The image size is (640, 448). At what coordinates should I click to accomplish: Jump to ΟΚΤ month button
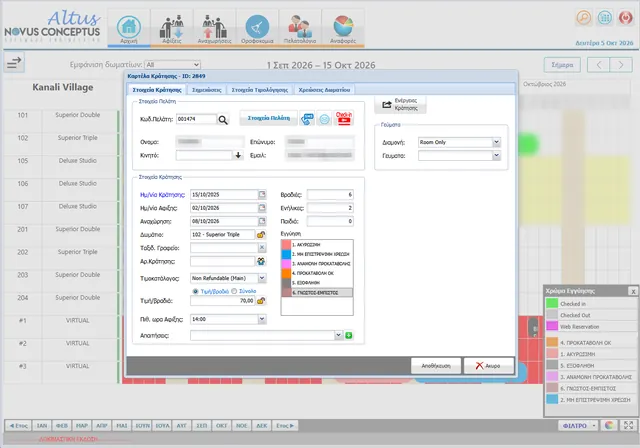click(x=222, y=426)
